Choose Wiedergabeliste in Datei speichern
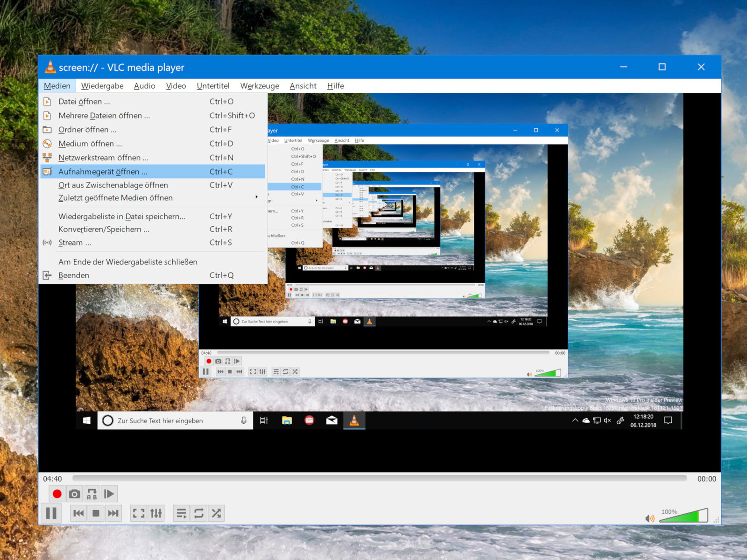 click(x=153, y=216)
